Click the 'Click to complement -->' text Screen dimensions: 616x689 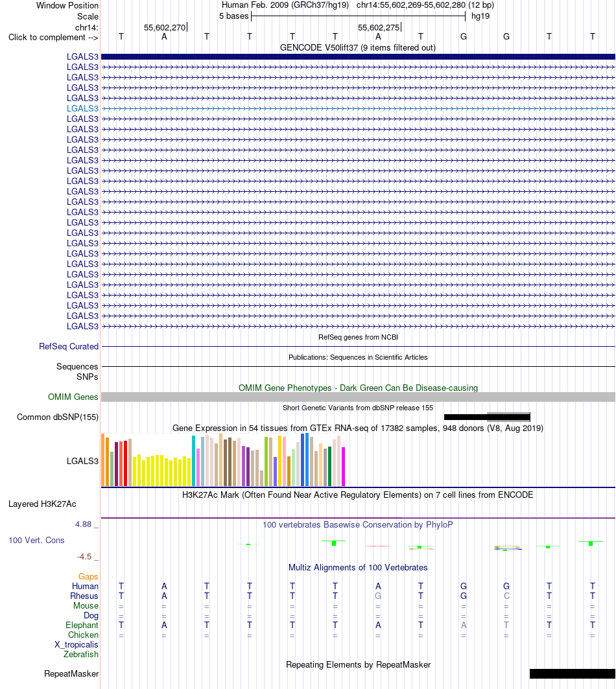click(53, 38)
